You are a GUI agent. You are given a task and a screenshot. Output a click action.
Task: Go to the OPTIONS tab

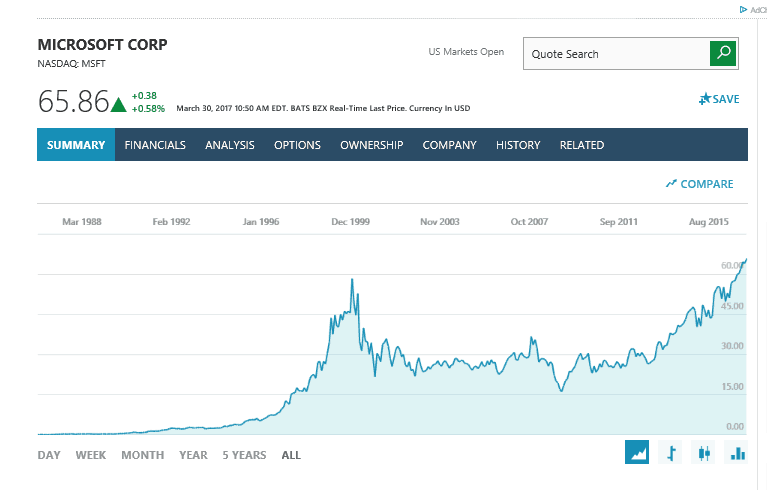click(x=297, y=145)
